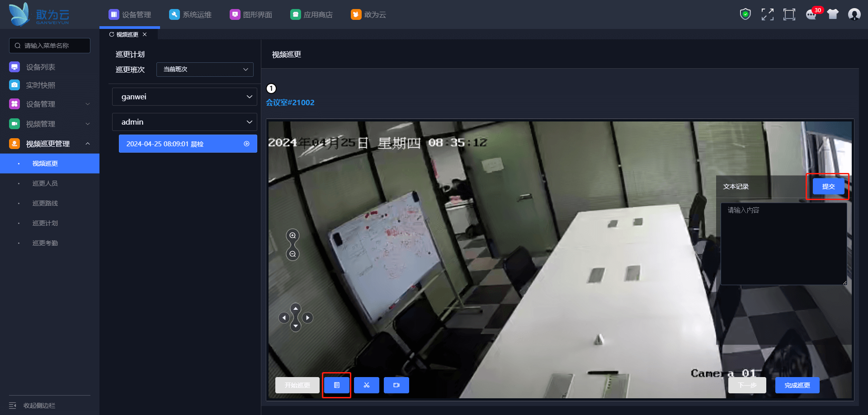The image size is (868, 415).
Task: Click inside the 请输入内容 text area
Action: (783, 244)
